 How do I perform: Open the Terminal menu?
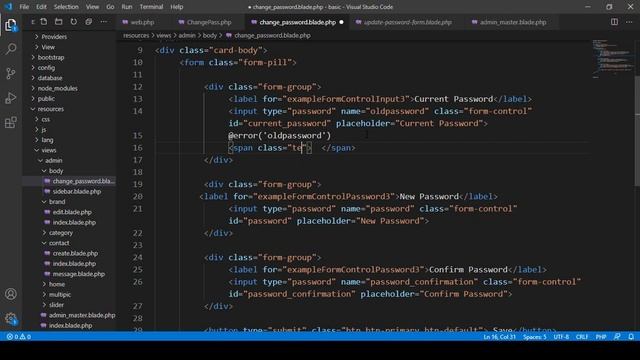pyautogui.click(x=151, y=7)
